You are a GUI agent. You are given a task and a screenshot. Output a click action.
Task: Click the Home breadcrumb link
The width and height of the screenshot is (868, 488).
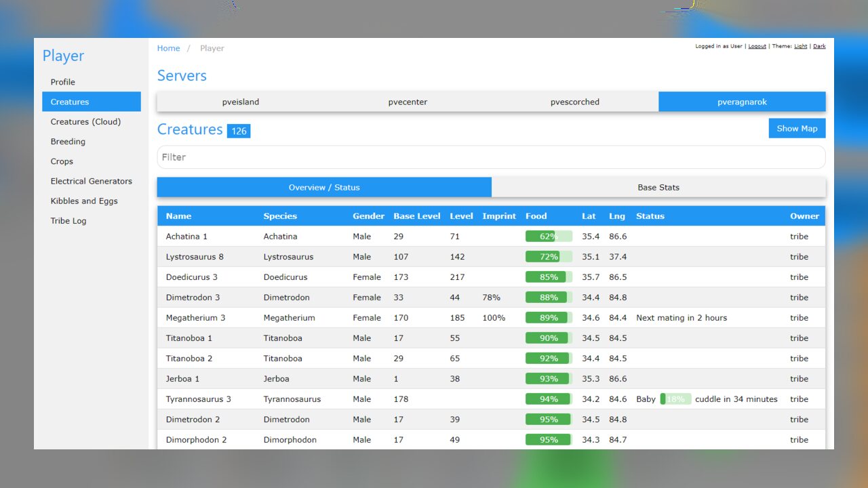tap(169, 48)
